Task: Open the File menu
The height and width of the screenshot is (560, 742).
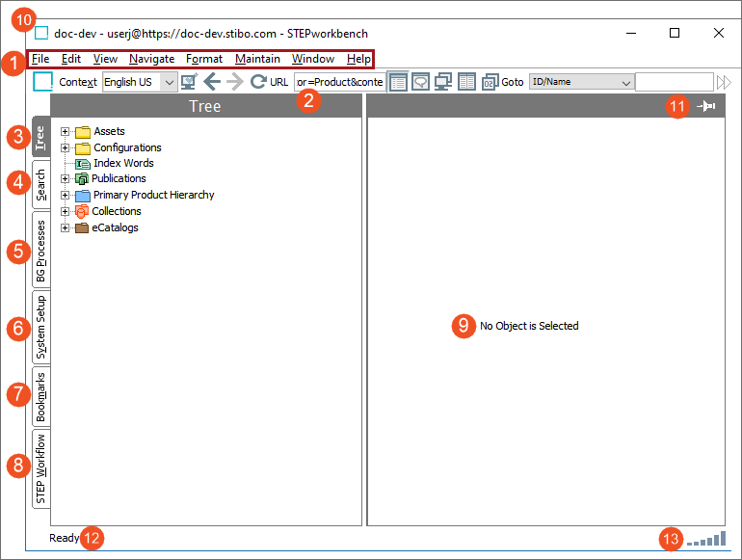Action: (x=40, y=59)
